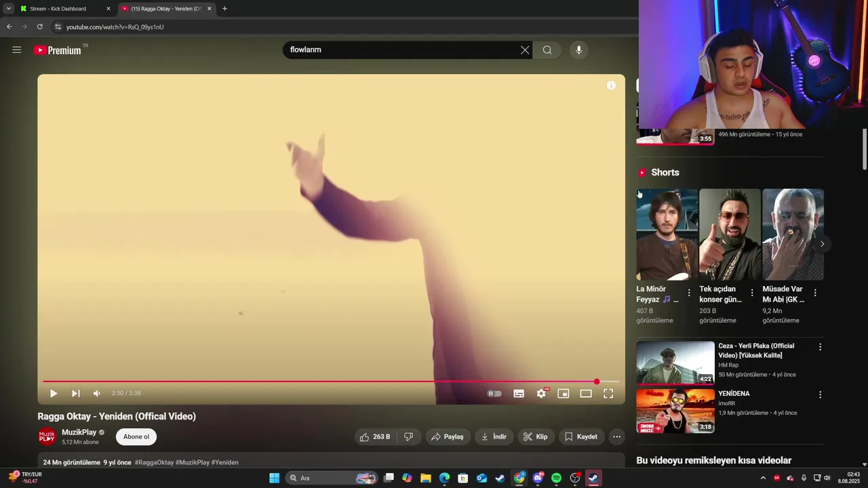Open more actions three-dot menu below the video
Viewport: 868px width, 488px height.
coord(616,436)
